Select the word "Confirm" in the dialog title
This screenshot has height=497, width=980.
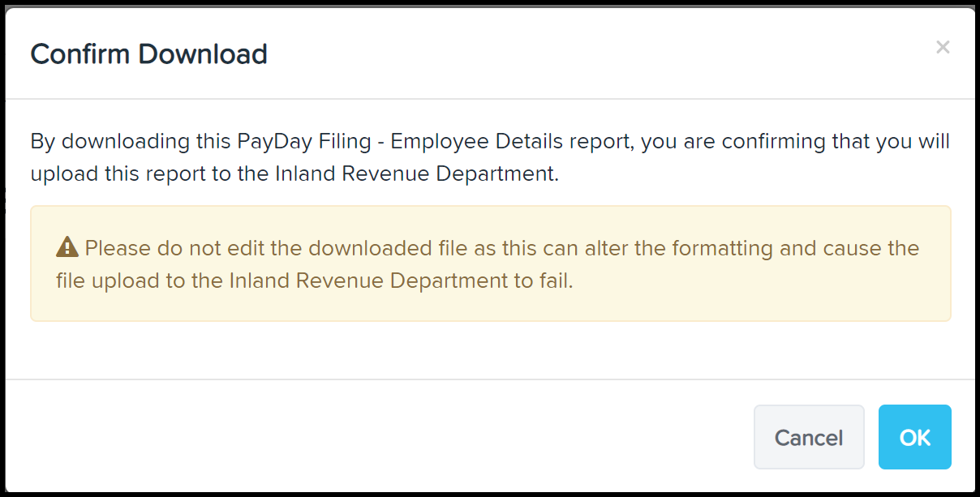[x=80, y=54]
